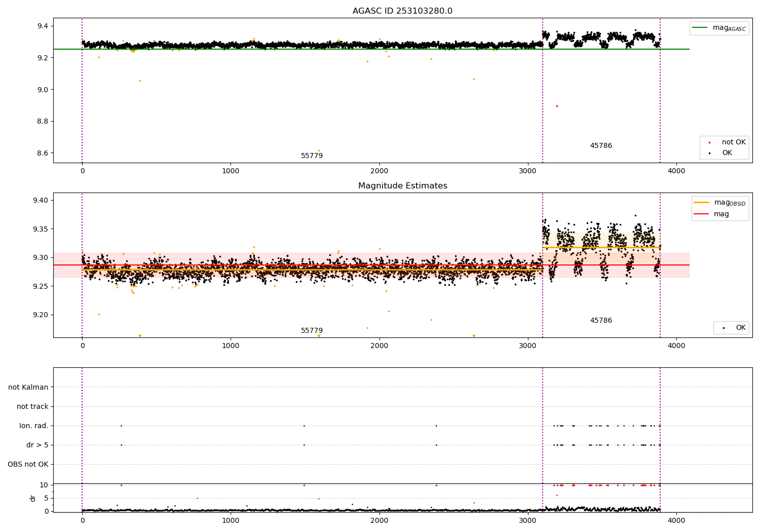The width and height of the screenshot is (760, 532).
Task: Click the red dot marker in the top legend
Action: (x=709, y=143)
